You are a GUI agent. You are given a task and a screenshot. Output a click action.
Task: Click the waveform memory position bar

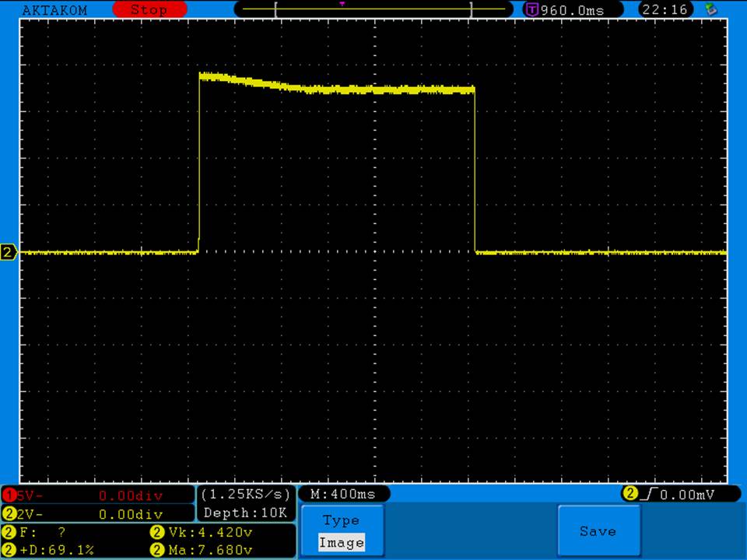pyautogui.click(x=373, y=9)
